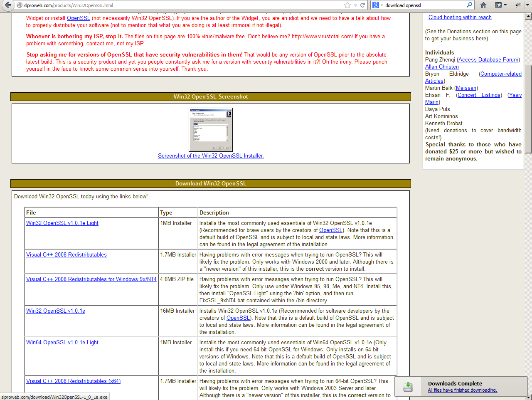
Task: Click the 'Individuals' heading in sidebar
Action: point(439,52)
